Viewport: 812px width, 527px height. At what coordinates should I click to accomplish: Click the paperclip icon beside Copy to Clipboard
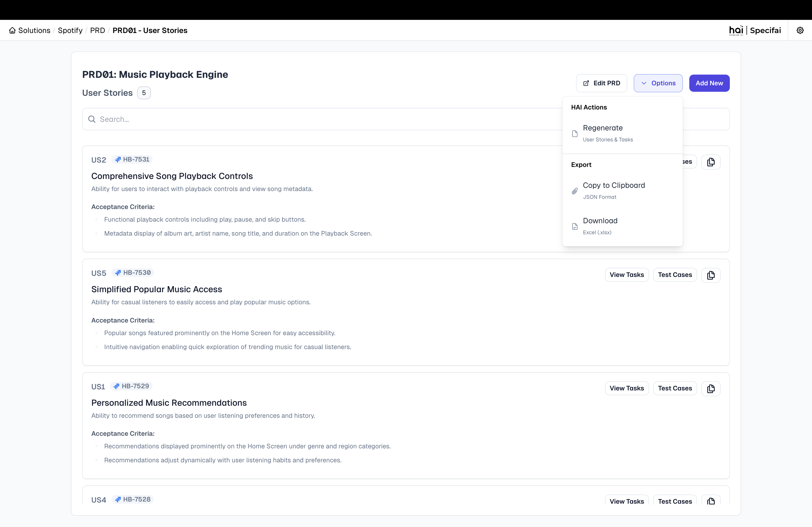point(575,191)
